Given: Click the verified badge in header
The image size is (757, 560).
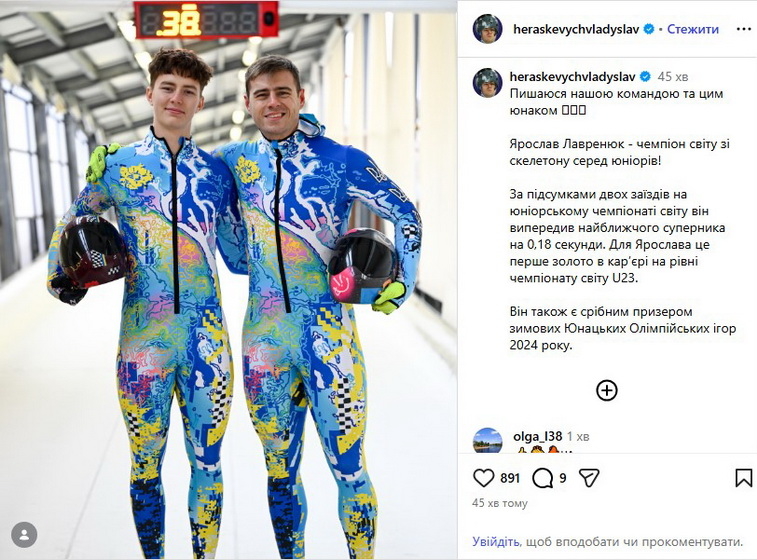Looking at the screenshot, I should [x=649, y=29].
